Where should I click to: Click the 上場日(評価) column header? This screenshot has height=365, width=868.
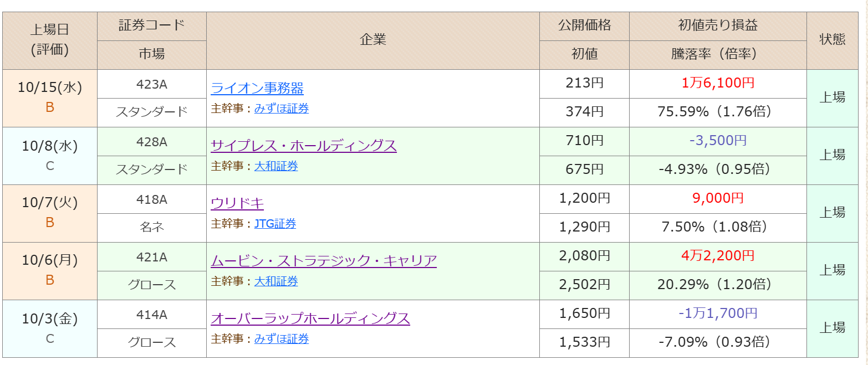point(50,40)
